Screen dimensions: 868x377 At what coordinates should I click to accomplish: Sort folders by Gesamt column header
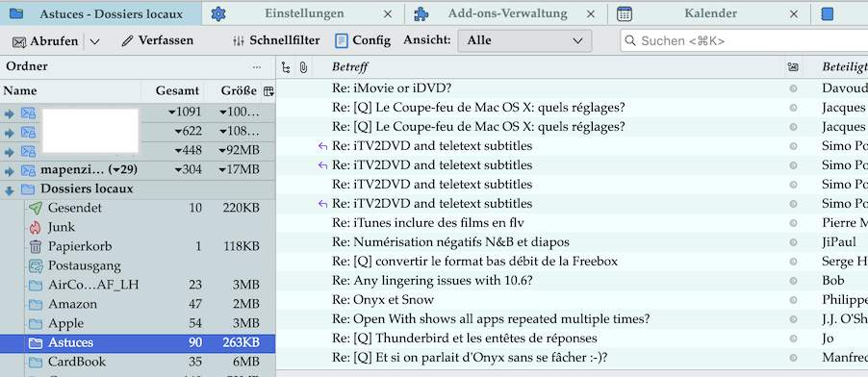[172, 90]
